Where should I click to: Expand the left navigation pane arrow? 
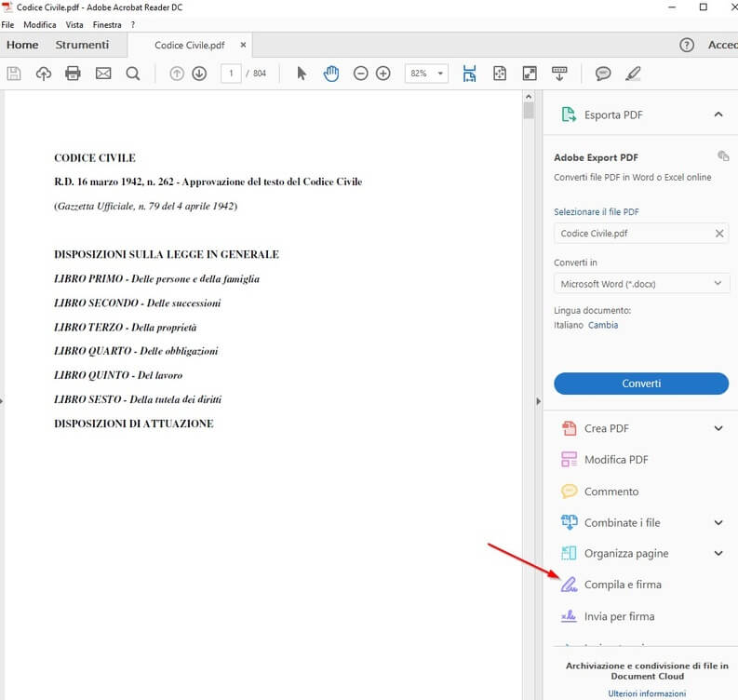click(2, 401)
